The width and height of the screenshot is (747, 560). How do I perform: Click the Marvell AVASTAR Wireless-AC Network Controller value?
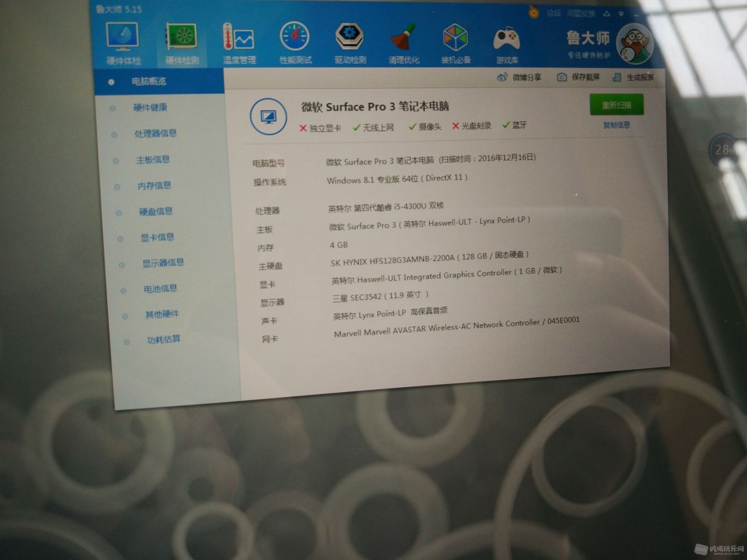tap(457, 327)
